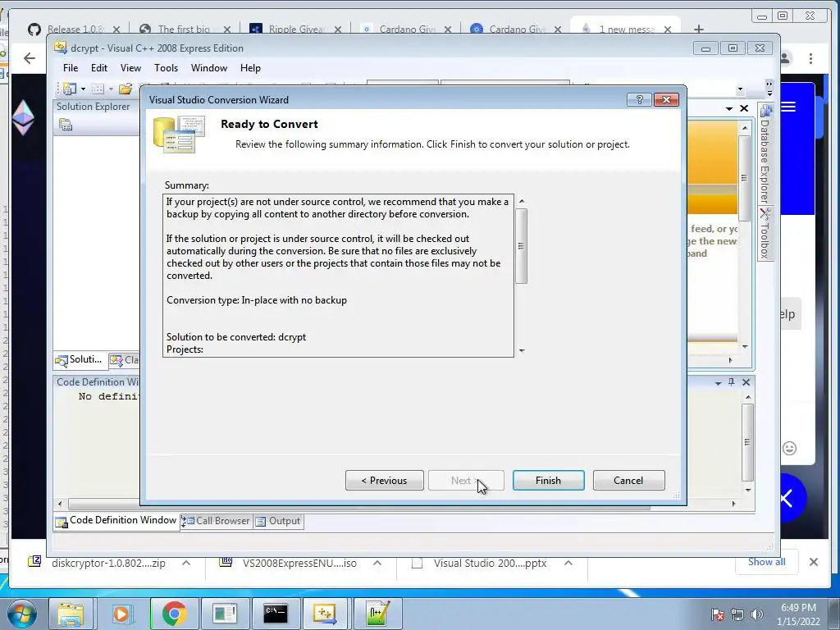Open diskcryptor zip download options chevron
Viewport: 840px width, 630px height.
click(x=186, y=563)
